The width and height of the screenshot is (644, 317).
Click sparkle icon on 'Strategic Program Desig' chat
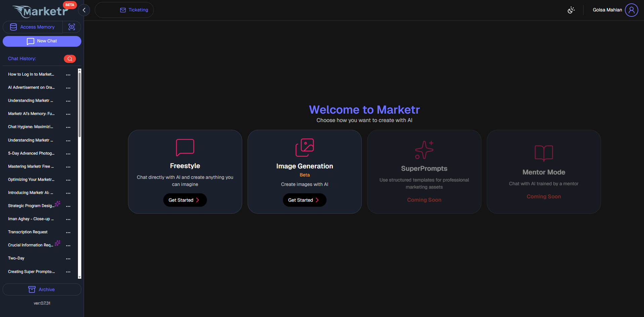[57, 204]
